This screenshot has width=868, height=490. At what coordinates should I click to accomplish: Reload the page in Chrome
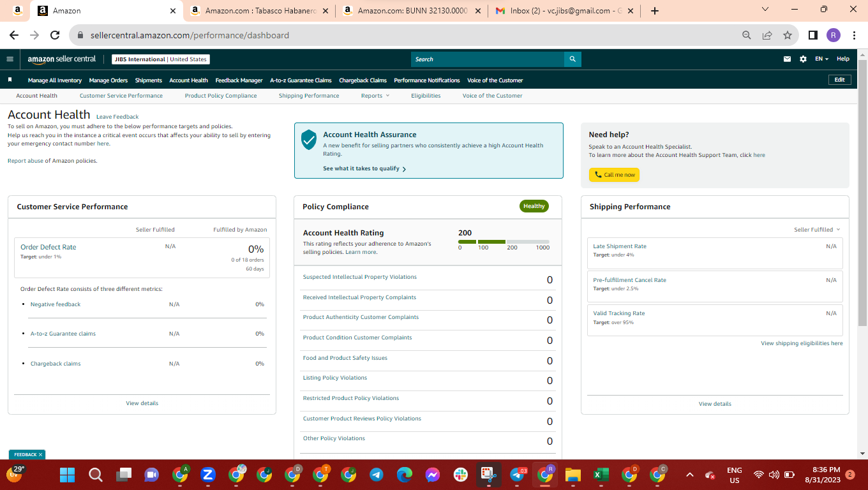click(55, 36)
